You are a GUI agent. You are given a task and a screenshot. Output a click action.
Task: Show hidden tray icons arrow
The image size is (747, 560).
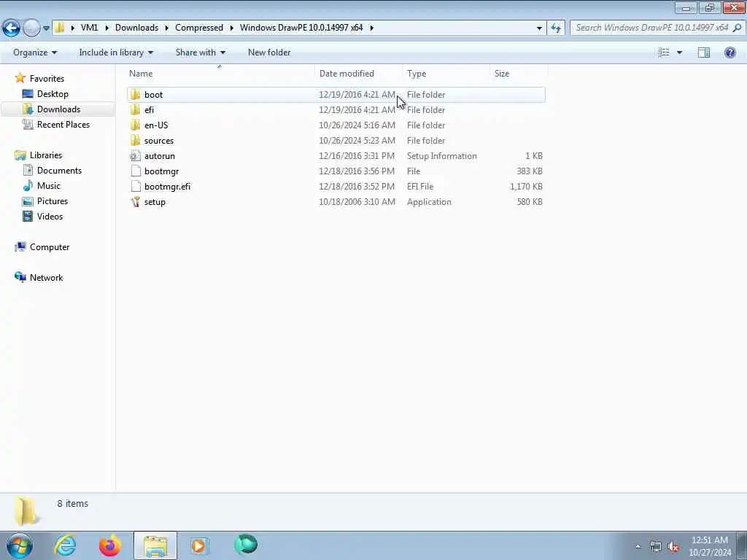[x=638, y=547]
